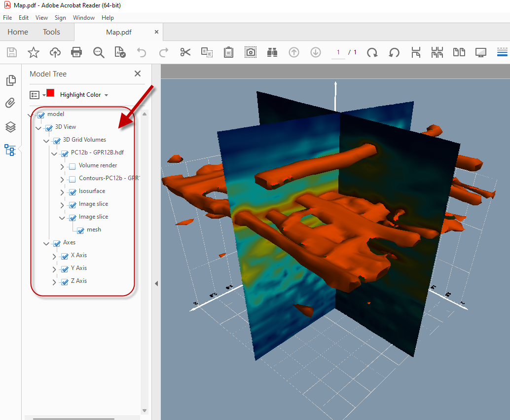Open the Find text magnifier tool

tap(99, 52)
